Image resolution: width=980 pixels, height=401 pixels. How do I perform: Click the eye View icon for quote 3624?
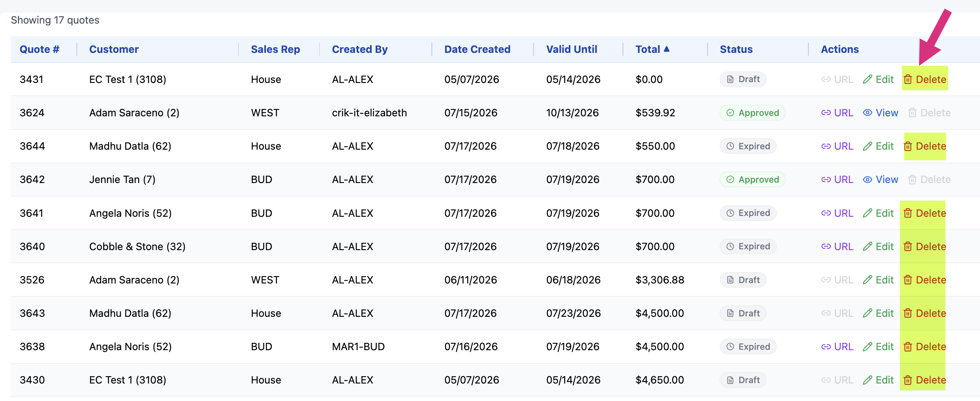click(x=867, y=113)
